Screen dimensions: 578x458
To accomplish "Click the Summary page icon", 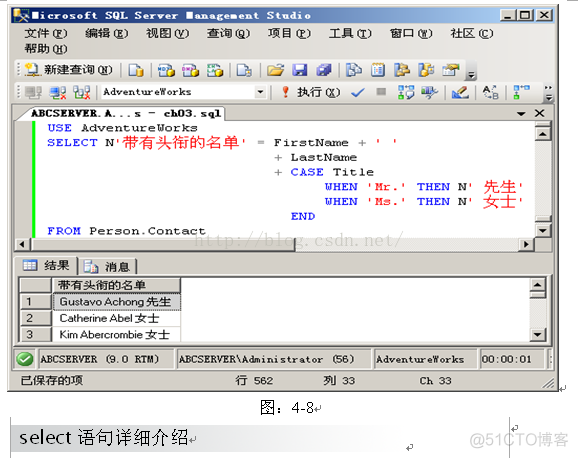I will (x=378, y=70).
